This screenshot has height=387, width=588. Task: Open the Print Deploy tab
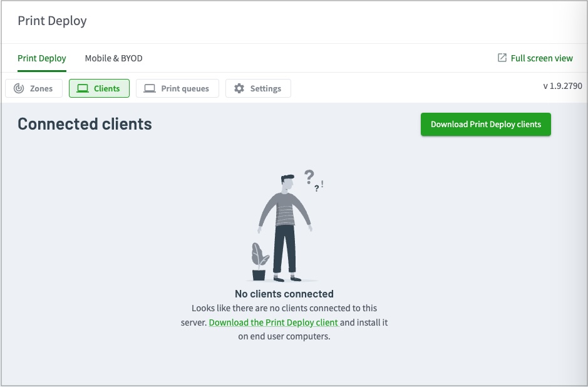click(x=41, y=58)
